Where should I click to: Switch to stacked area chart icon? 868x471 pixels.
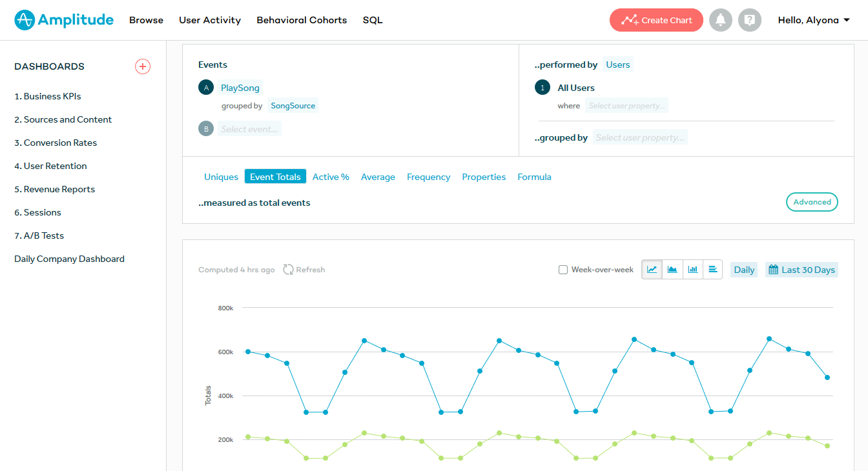coord(672,270)
